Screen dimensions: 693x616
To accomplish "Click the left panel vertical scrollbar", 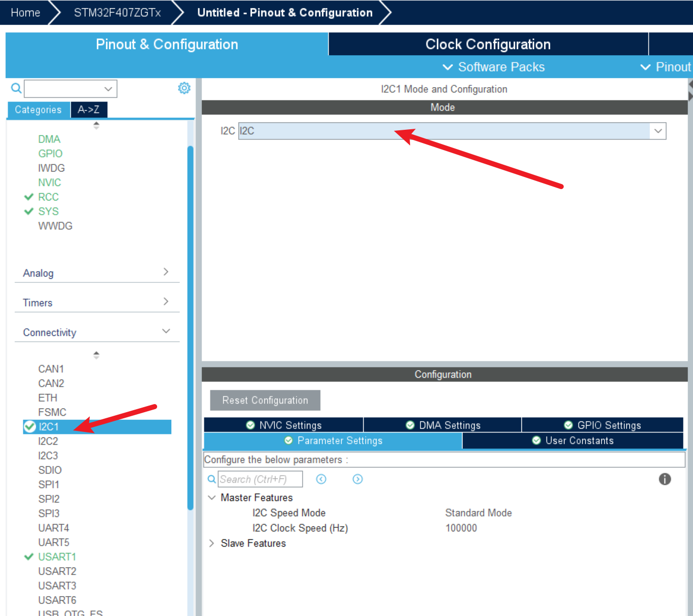I will pyautogui.click(x=191, y=328).
